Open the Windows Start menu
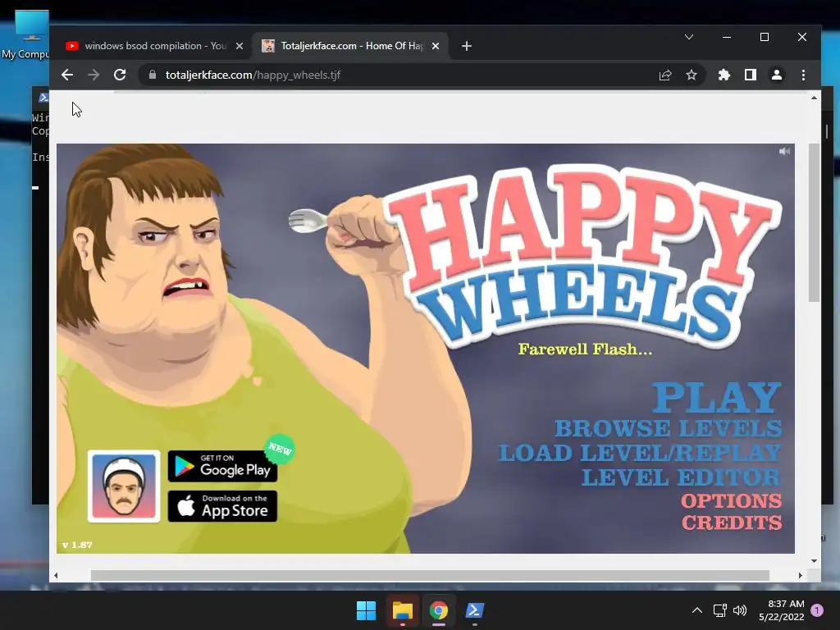The image size is (840, 630). pyautogui.click(x=367, y=610)
